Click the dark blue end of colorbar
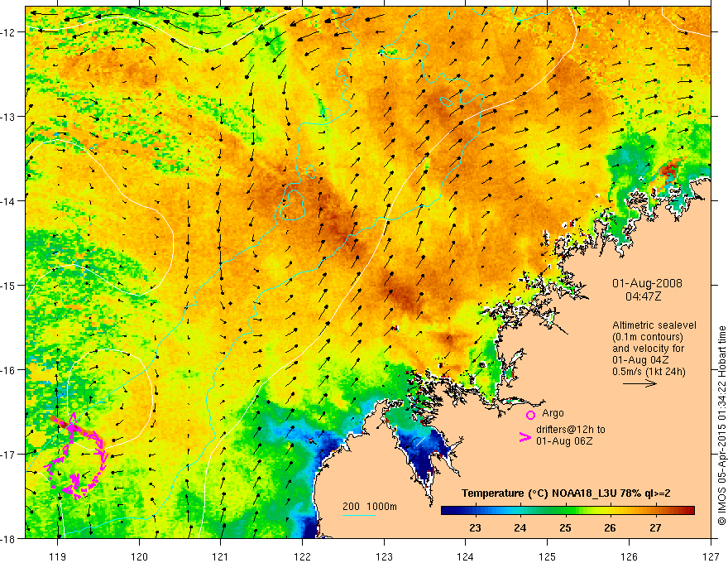This screenshot has width=728, height=563. click(x=448, y=511)
